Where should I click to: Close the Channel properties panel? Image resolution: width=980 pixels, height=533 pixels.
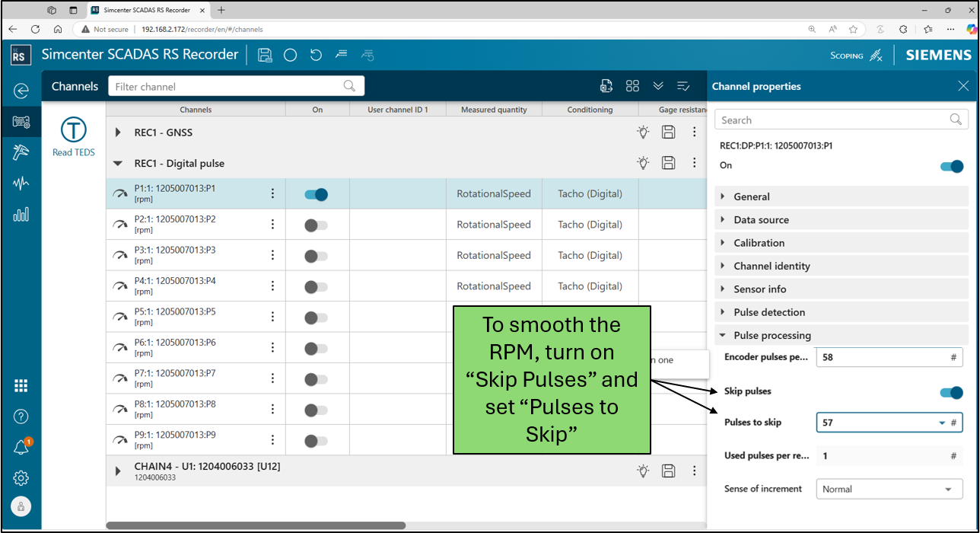click(x=963, y=86)
